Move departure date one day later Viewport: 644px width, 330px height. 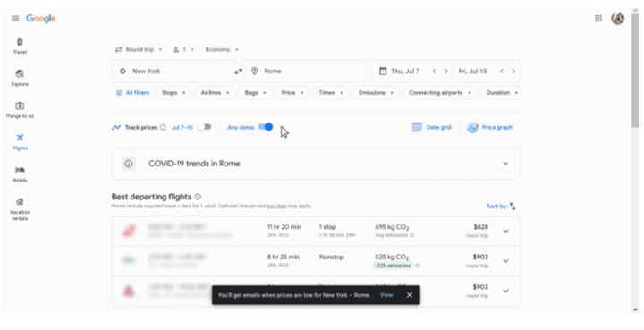pos(445,72)
